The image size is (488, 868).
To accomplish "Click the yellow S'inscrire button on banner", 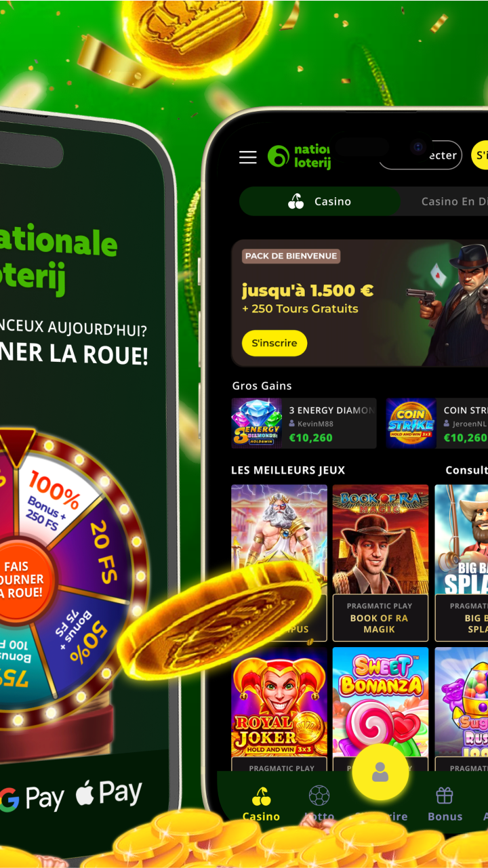I will pos(274,343).
